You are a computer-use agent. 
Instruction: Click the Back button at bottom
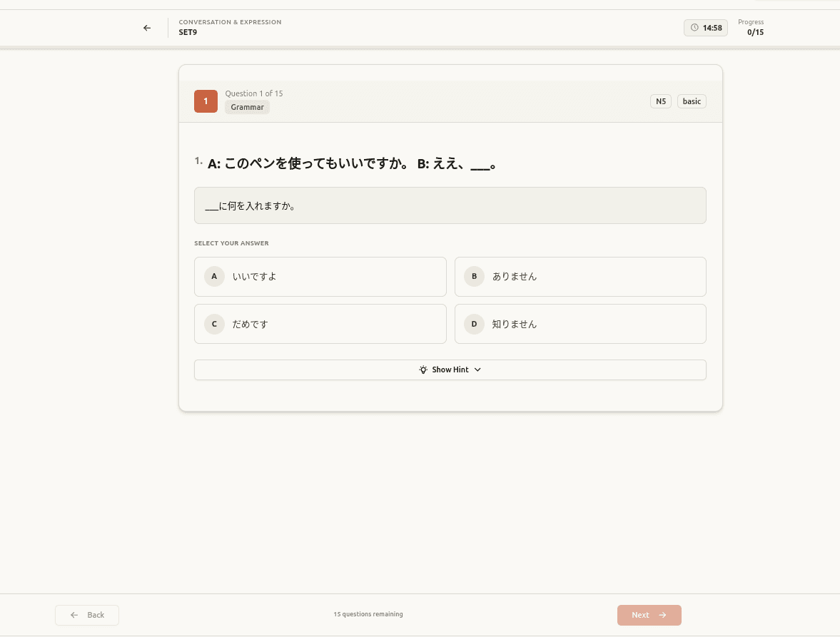[x=87, y=615]
